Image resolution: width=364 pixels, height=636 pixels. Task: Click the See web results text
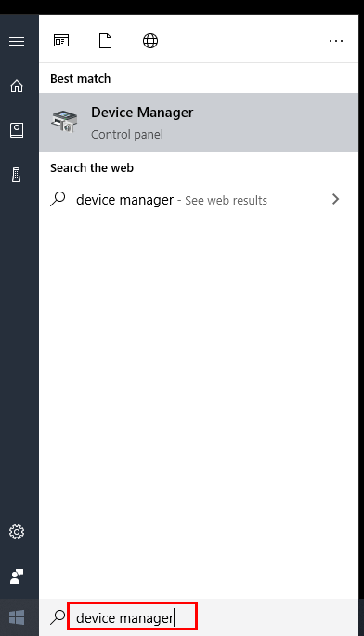pos(226,200)
